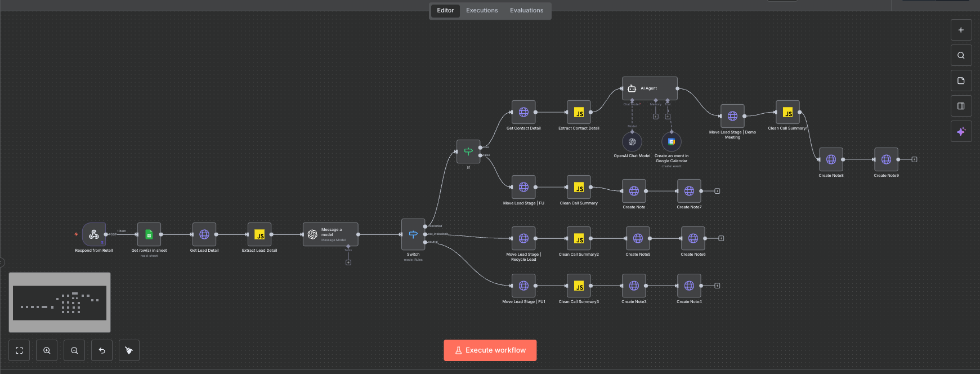Click the AI Agent node
Viewport: 980px width, 374px height.
pyautogui.click(x=650, y=88)
